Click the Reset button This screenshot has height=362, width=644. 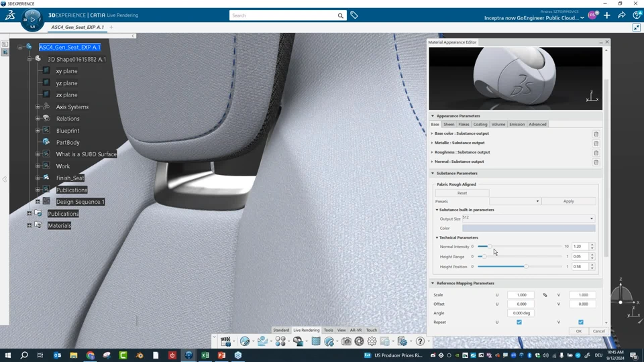(462, 193)
